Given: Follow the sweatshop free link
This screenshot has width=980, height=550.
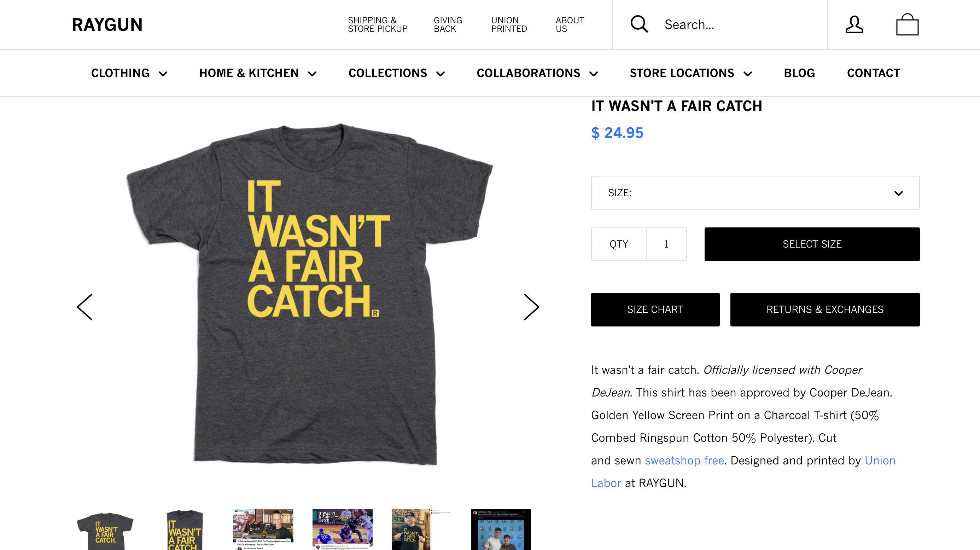Looking at the screenshot, I should [684, 460].
